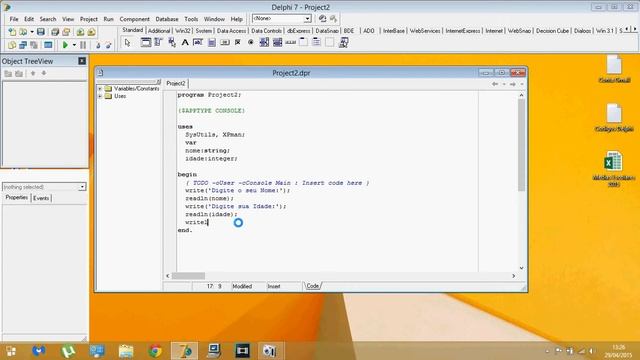The height and width of the screenshot is (360, 640).
Task: Expand the Variables/Constants tree node
Action: [x=100, y=89]
